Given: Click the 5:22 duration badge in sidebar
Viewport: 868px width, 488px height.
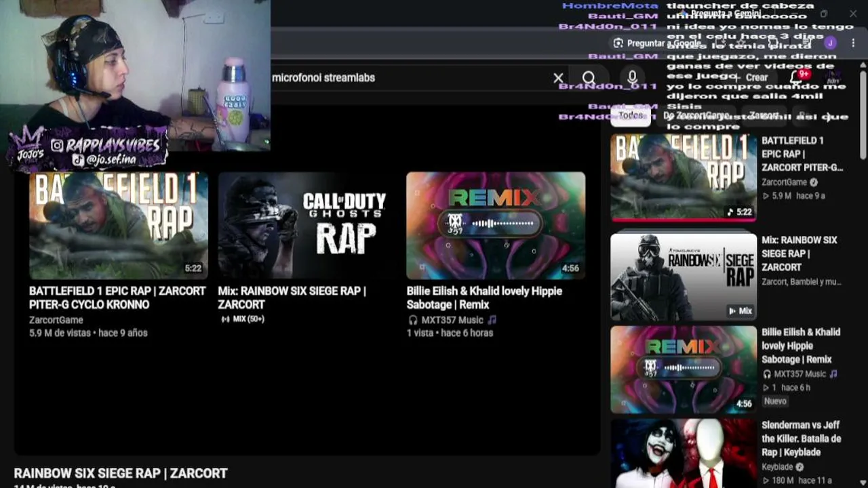Looking at the screenshot, I should [x=739, y=212].
